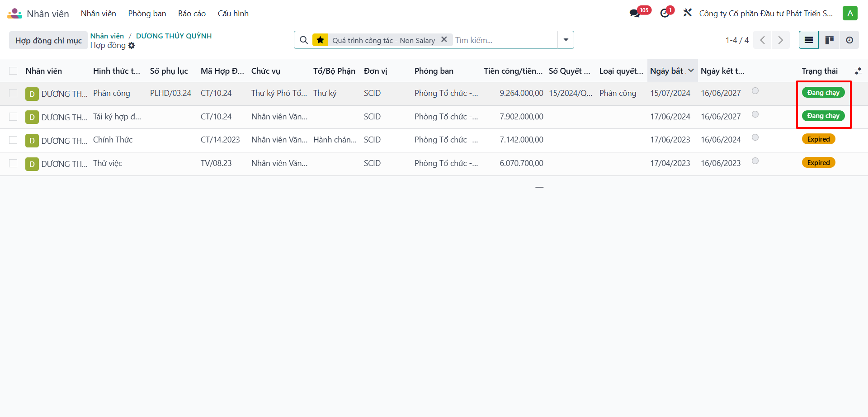Click the avatar in the Tái ký hợp đồng row
This screenshot has height=417, width=868.
[32, 118]
